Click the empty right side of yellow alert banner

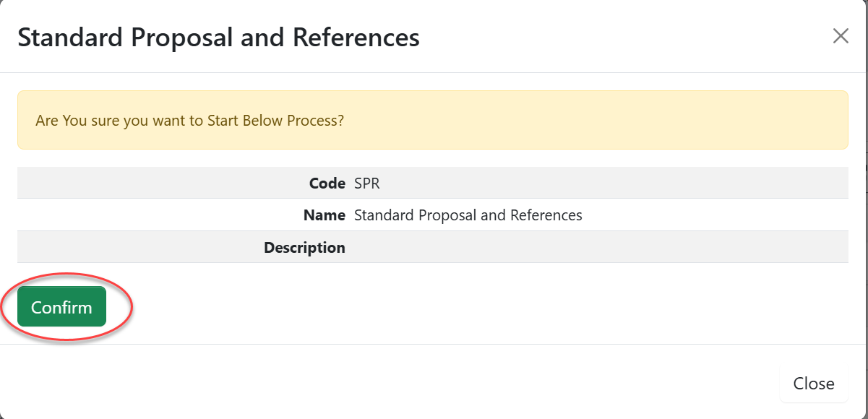[x=614, y=120]
